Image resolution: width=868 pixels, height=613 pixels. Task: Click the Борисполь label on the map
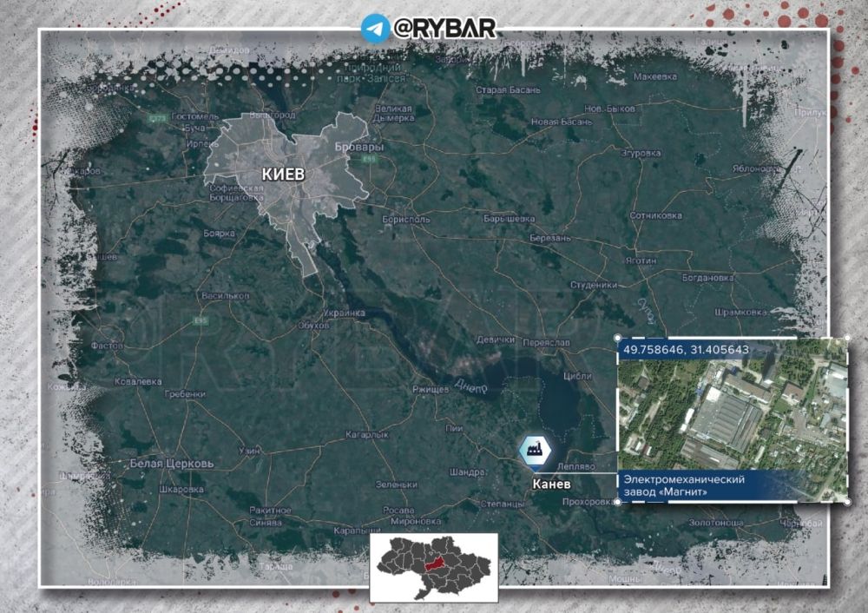[406, 220]
